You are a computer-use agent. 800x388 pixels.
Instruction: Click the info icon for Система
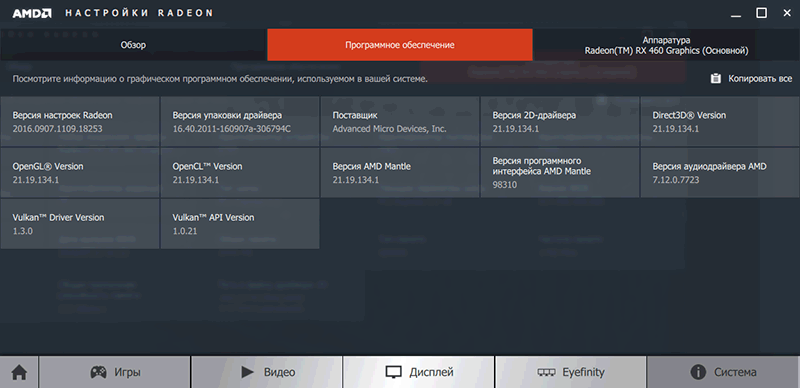click(698, 372)
